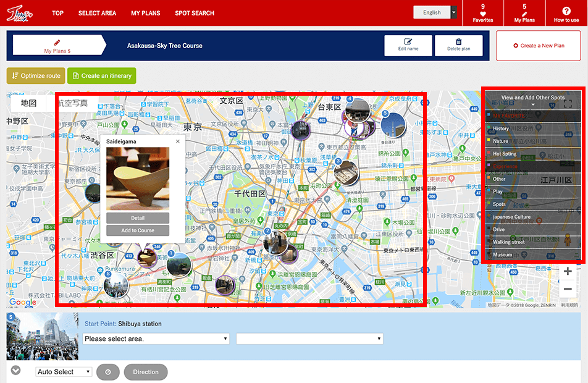
Task: Go to TOP in the navigation
Action: [58, 13]
